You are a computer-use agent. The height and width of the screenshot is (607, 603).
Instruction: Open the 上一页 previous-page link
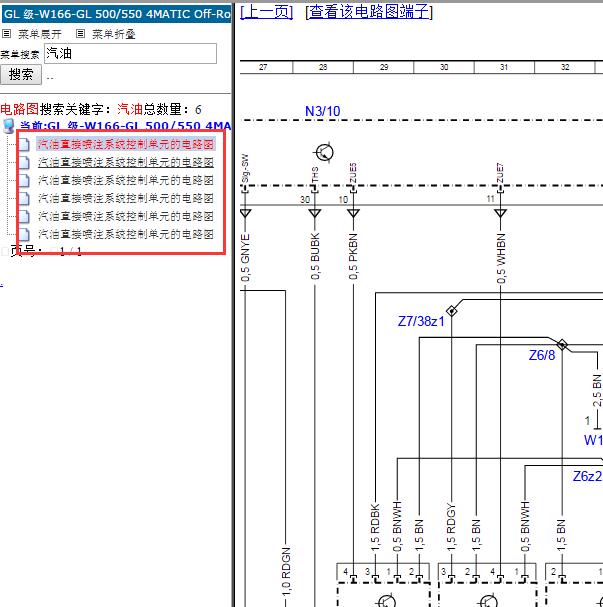[267, 12]
